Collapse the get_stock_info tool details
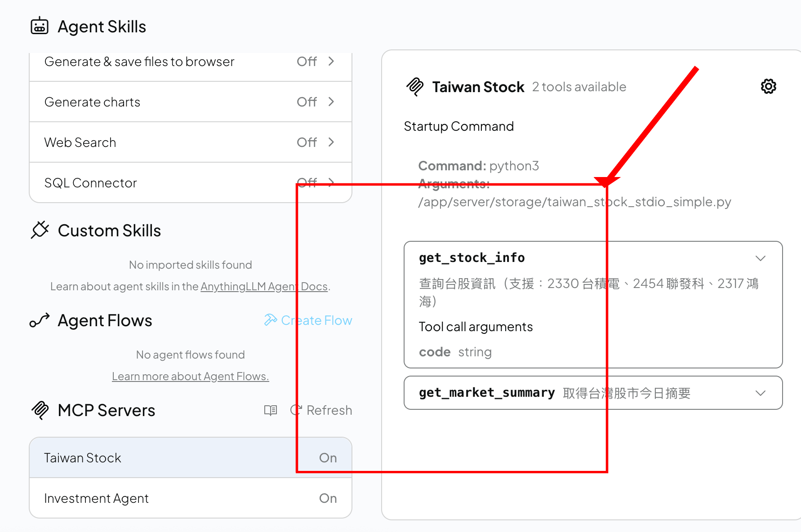Screen dimensions: 801x532 click(x=760, y=258)
